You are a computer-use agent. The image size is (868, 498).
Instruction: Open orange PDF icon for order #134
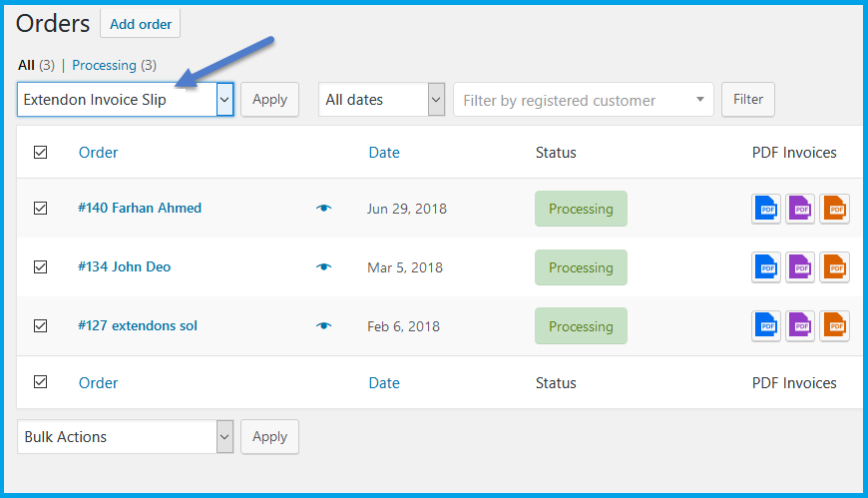click(835, 267)
